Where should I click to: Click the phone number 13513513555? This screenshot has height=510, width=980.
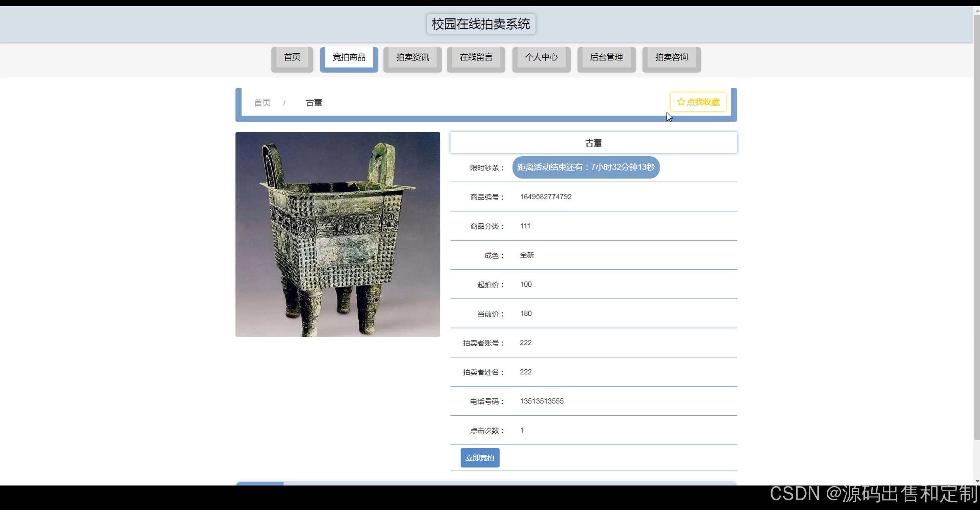point(541,401)
